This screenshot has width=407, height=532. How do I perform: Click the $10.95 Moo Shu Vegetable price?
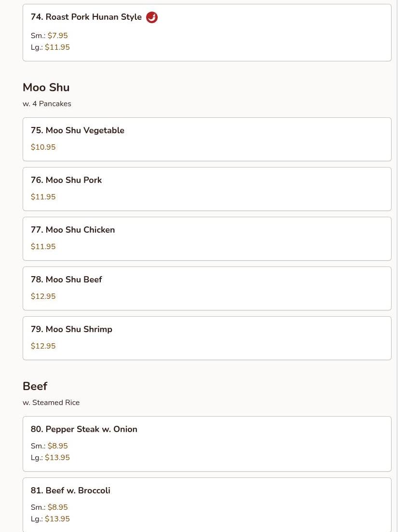coord(43,147)
